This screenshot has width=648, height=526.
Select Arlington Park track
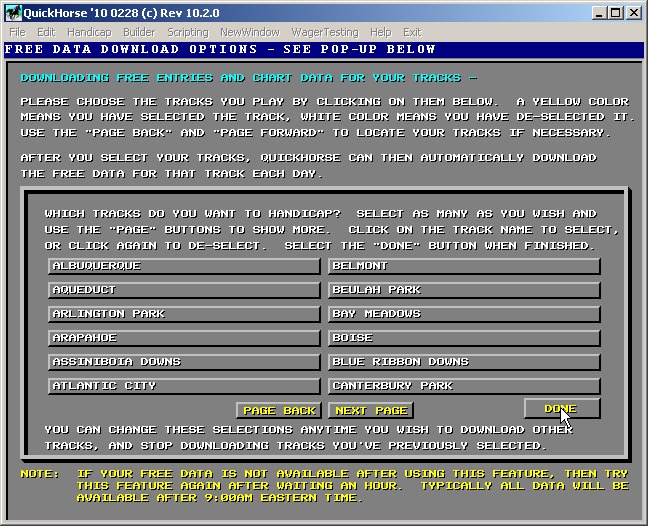click(x=184, y=314)
